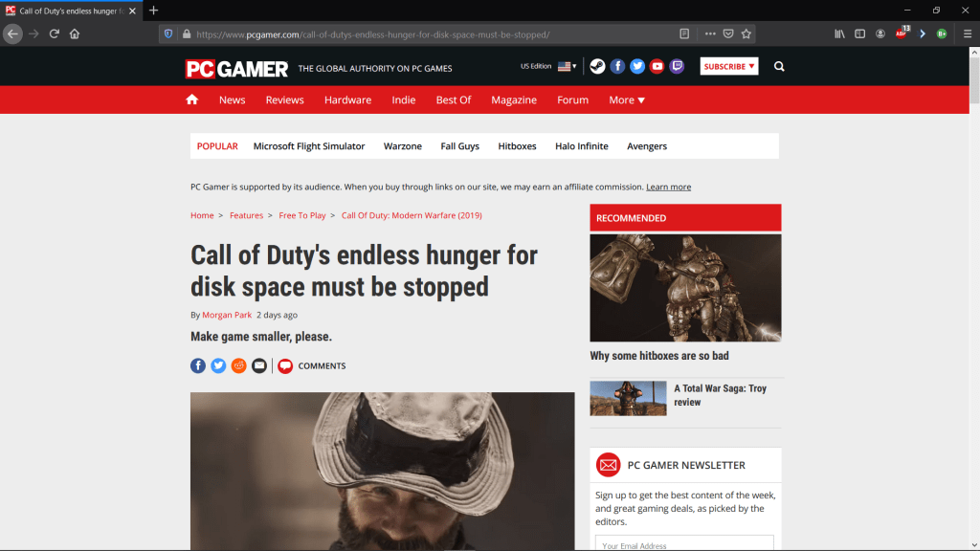Expand the More navigation dropdown

pyautogui.click(x=627, y=99)
